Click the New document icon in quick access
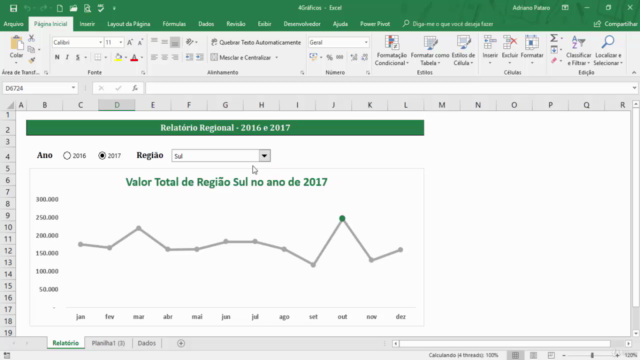The height and width of the screenshot is (360, 640). (x=60, y=8)
